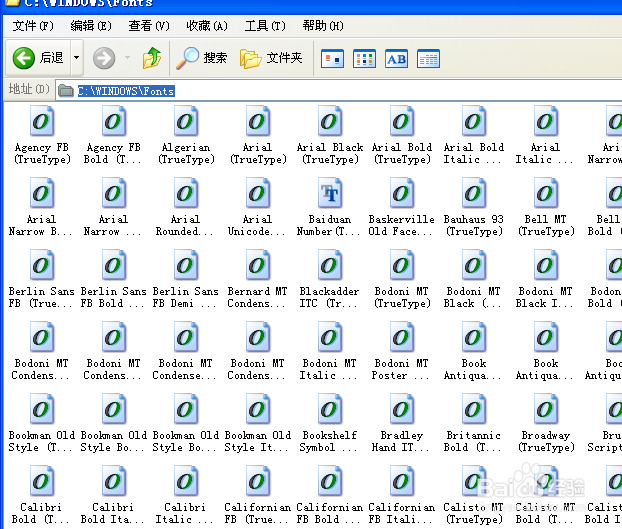
Task: Toggle the Folders (文件夹) pane button
Action: click(x=271, y=58)
